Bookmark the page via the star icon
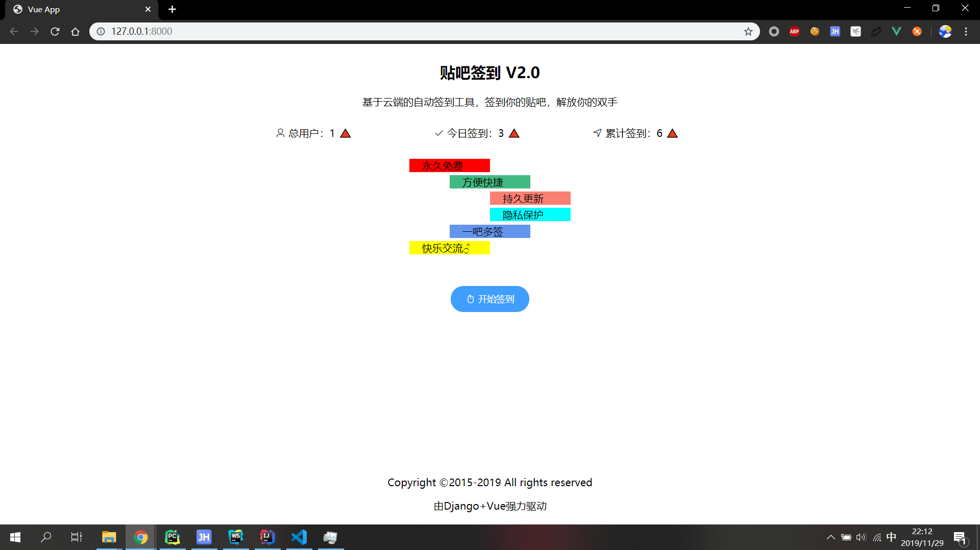 pos(749,31)
